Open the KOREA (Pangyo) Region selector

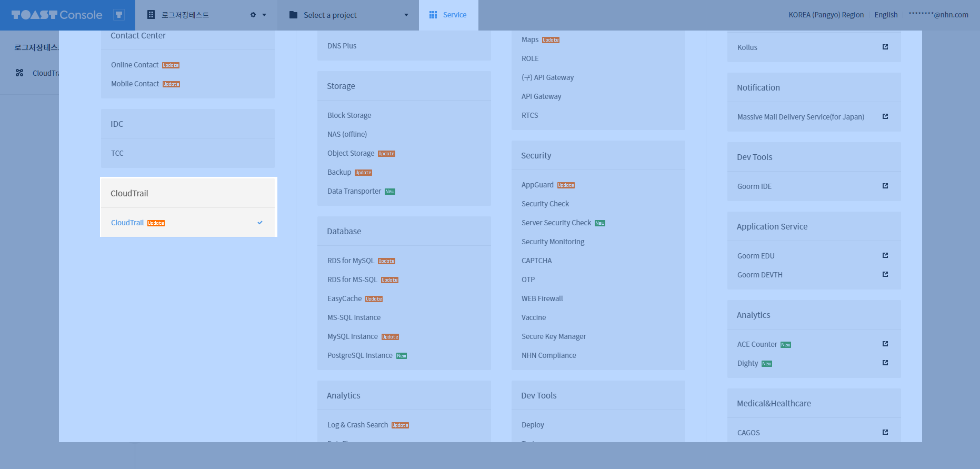826,15
